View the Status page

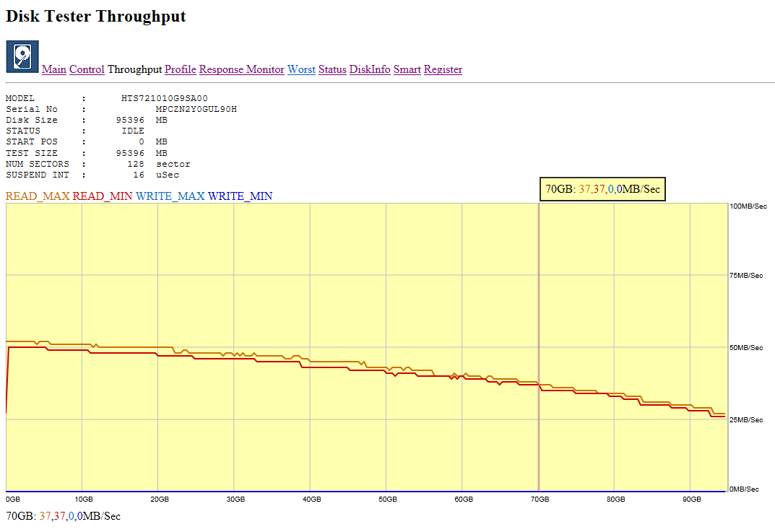point(332,69)
